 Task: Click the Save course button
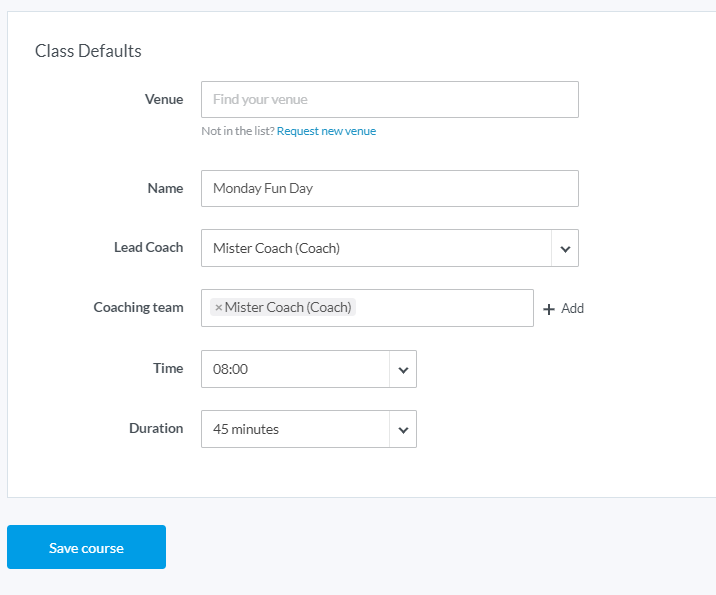tap(86, 547)
